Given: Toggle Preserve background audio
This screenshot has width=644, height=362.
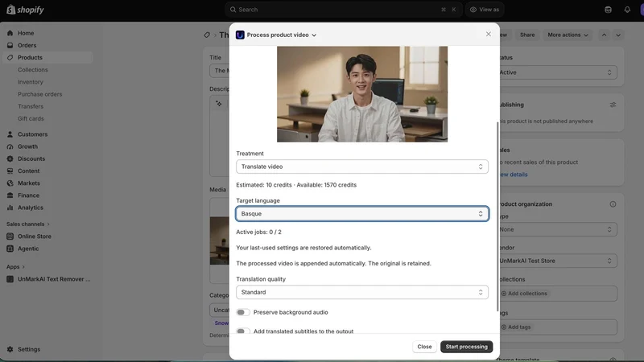Looking at the screenshot, I should tap(243, 312).
